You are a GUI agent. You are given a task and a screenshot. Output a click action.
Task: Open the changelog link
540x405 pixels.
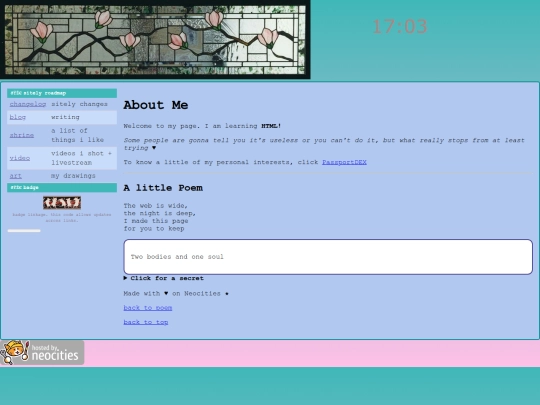click(28, 104)
